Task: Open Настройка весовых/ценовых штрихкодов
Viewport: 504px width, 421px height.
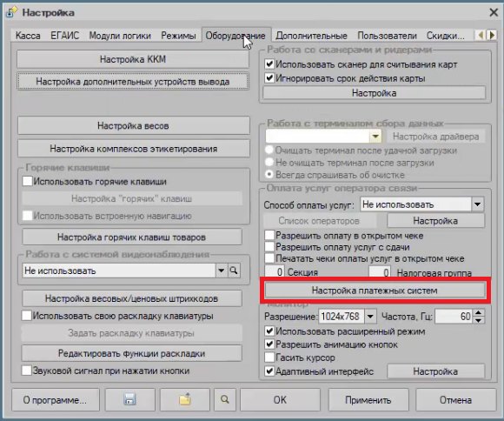Action: pos(132,298)
